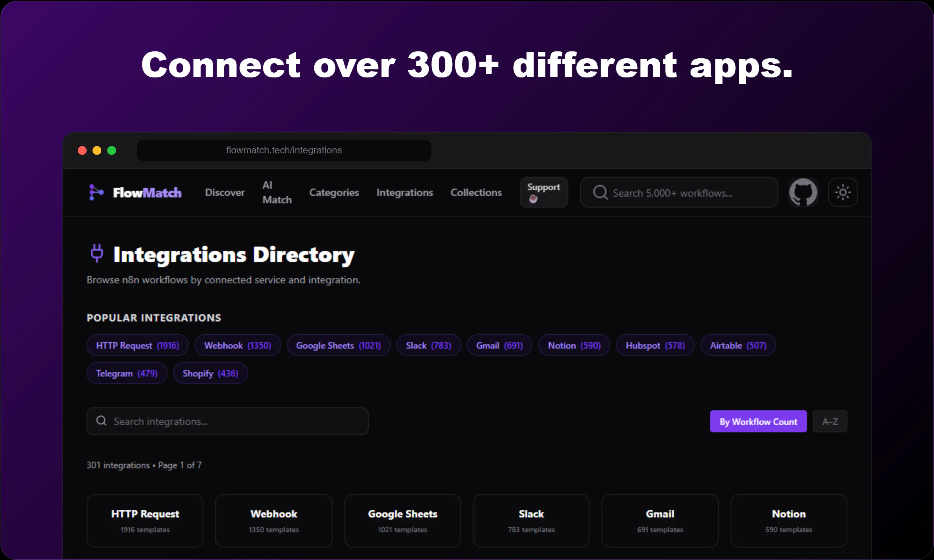Image resolution: width=934 pixels, height=560 pixels.
Task: Sort integrations By Workflow Count
Action: click(x=758, y=421)
